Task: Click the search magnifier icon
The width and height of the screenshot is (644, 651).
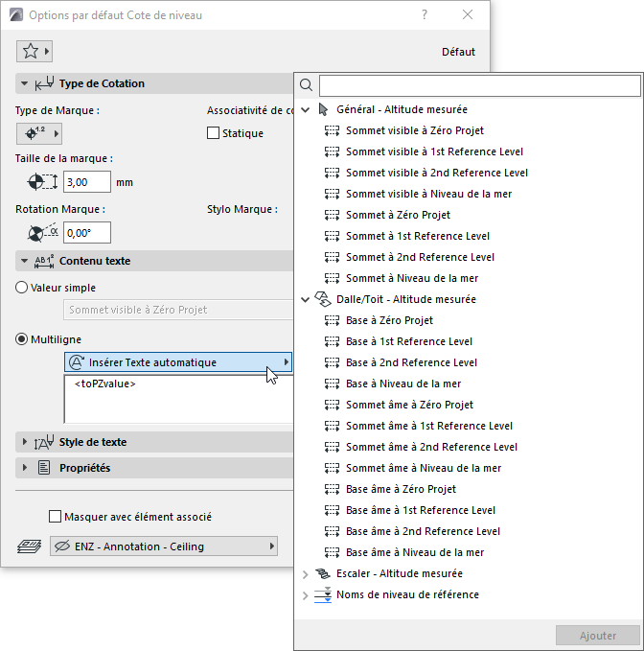Action: click(x=307, y=85)
